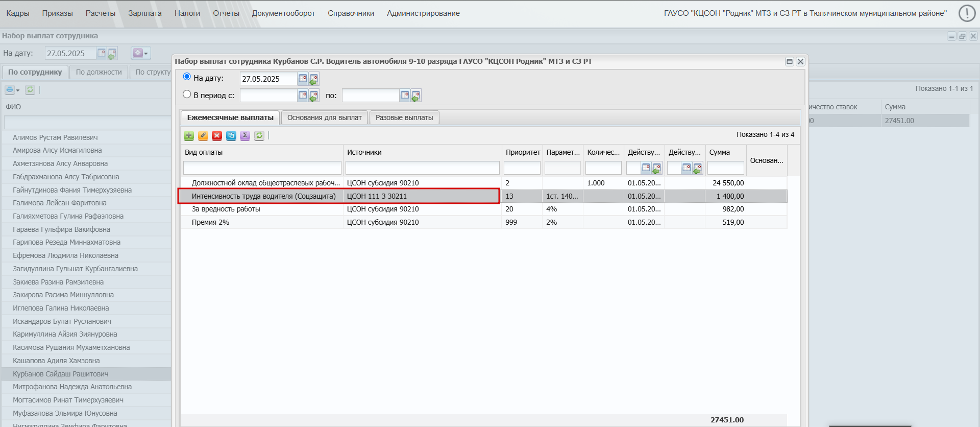Image resolution: width=980 pixels, height=427 pixels.
Task: Click the exclamation mark notification icon
Action: (967, 13)
